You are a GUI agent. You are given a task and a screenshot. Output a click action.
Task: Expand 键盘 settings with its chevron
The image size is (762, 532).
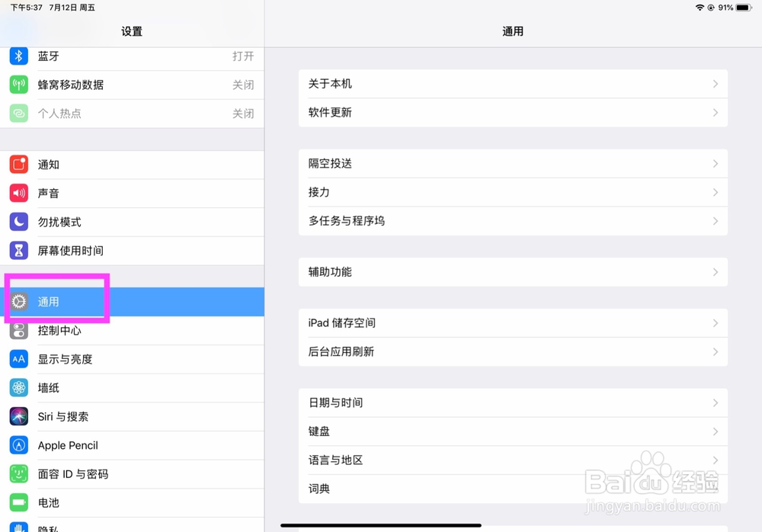pyautogui.click(x=715, y=431)
